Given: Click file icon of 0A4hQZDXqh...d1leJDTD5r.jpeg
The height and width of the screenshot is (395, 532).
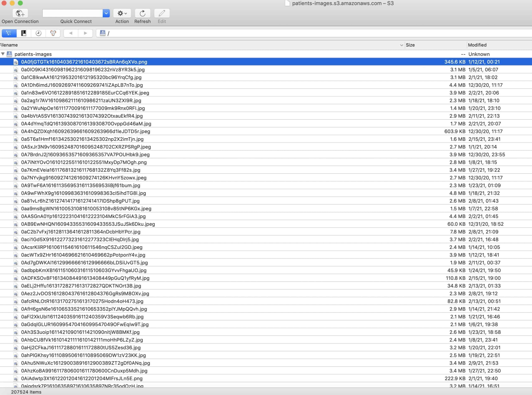Looking at the screenshot, I should point(16,131).
